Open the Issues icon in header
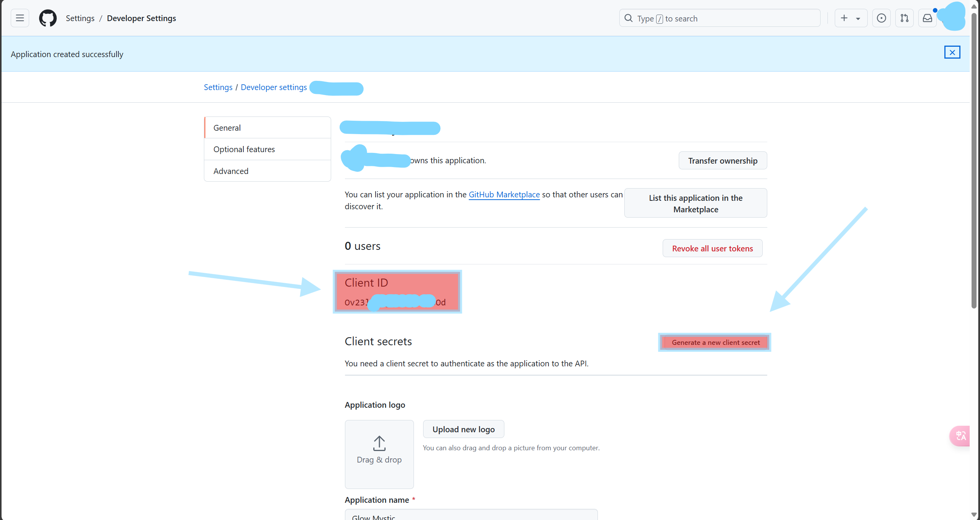This screenshot has width=980, height=520. 881,18
